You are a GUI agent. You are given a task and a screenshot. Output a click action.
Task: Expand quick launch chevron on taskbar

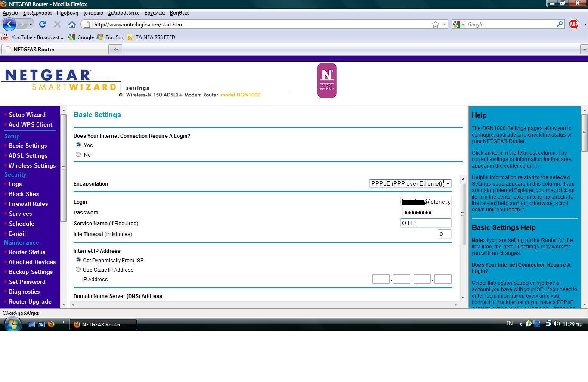64,322
